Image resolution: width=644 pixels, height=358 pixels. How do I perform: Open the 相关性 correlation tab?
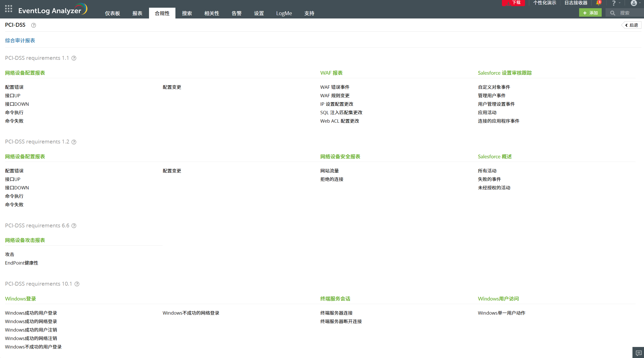pos(212,13)
